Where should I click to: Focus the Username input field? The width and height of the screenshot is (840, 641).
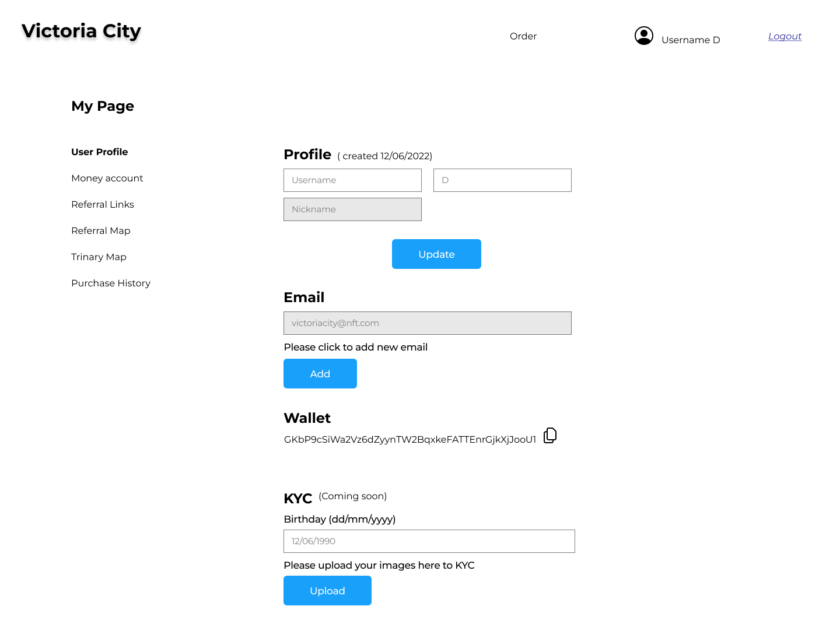coord(352,180)
